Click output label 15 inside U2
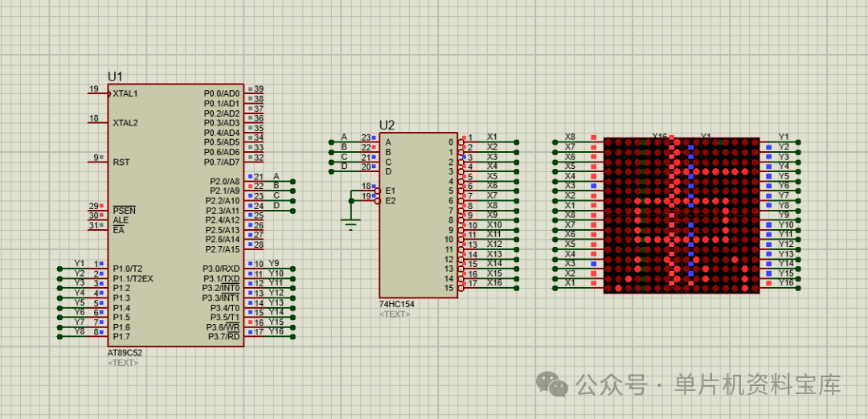The height and width of the screenshot is (419, 868). (x=449, y=288)
